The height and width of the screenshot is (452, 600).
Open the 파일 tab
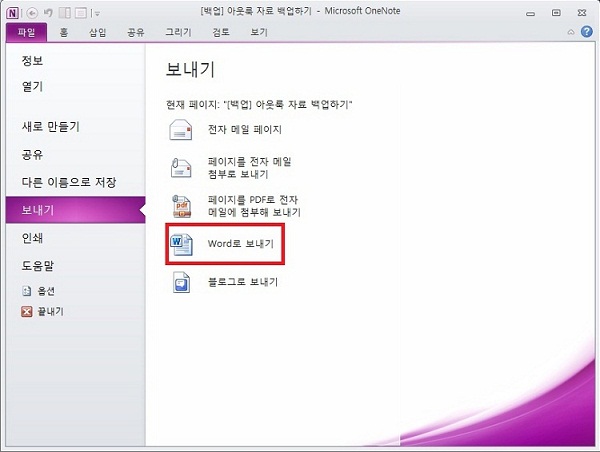(x=26, y=33)
